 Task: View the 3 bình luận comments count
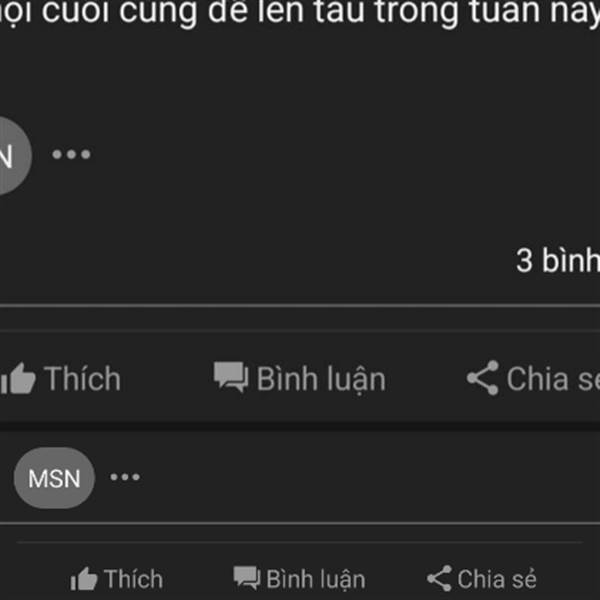(x=558, y=261)
